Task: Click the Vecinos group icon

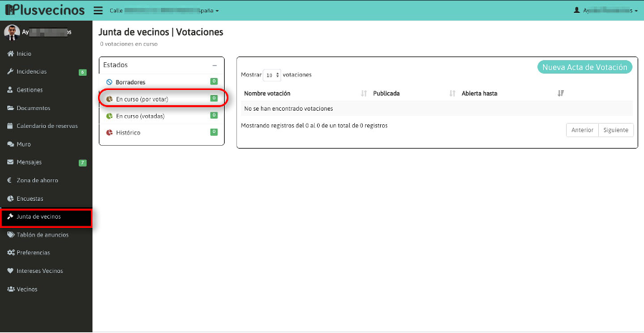Action: (11, 289)
